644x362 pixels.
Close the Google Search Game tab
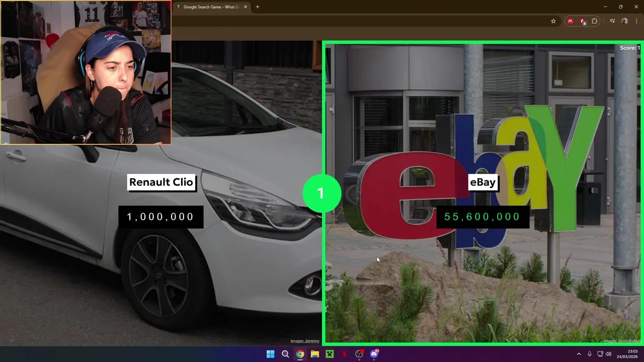[246, 7]
